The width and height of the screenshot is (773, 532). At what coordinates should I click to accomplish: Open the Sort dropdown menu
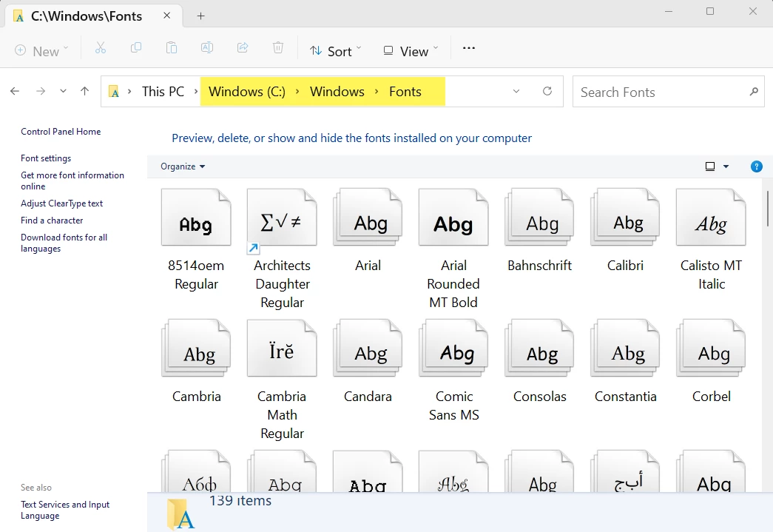click(336, 51)
